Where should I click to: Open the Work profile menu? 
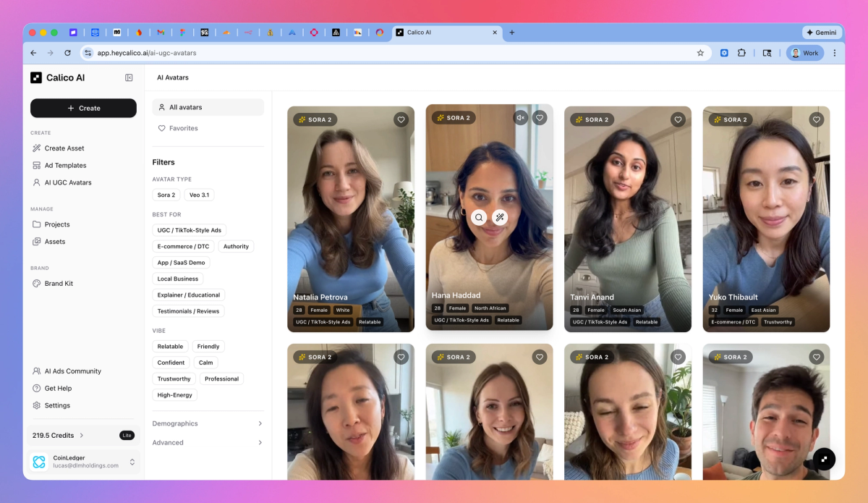pyautogui.click(x=805, y=53)
